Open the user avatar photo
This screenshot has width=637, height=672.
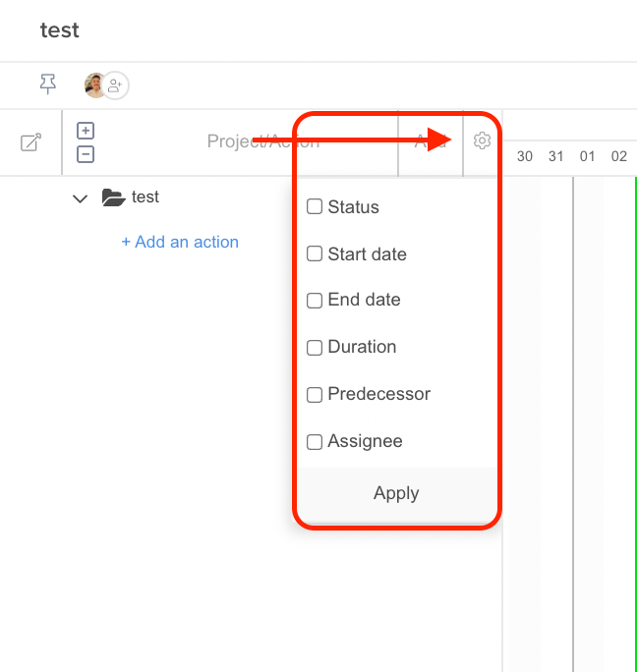tap(95, 85)
